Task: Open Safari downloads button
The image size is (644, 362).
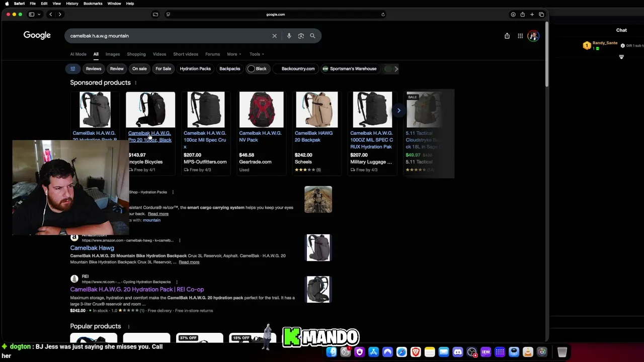Action: [x=513, y=15]
